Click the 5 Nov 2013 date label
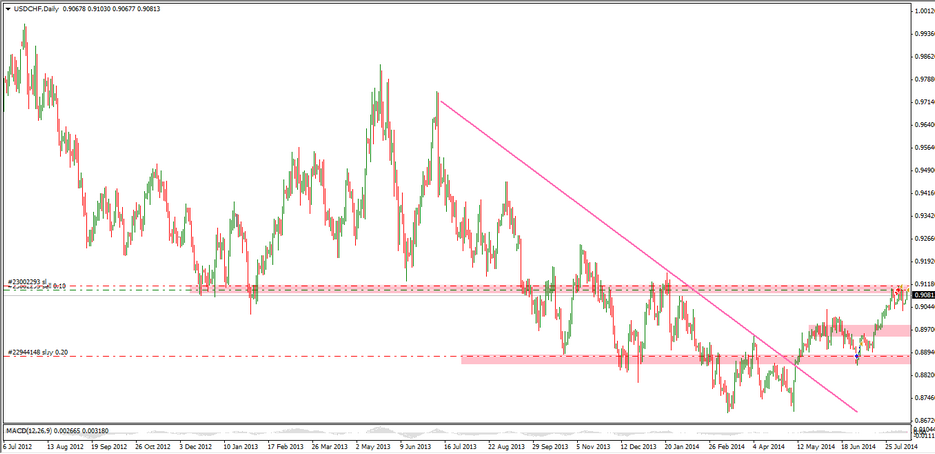This screenshot has width=935, height=454. coord(586,447)
